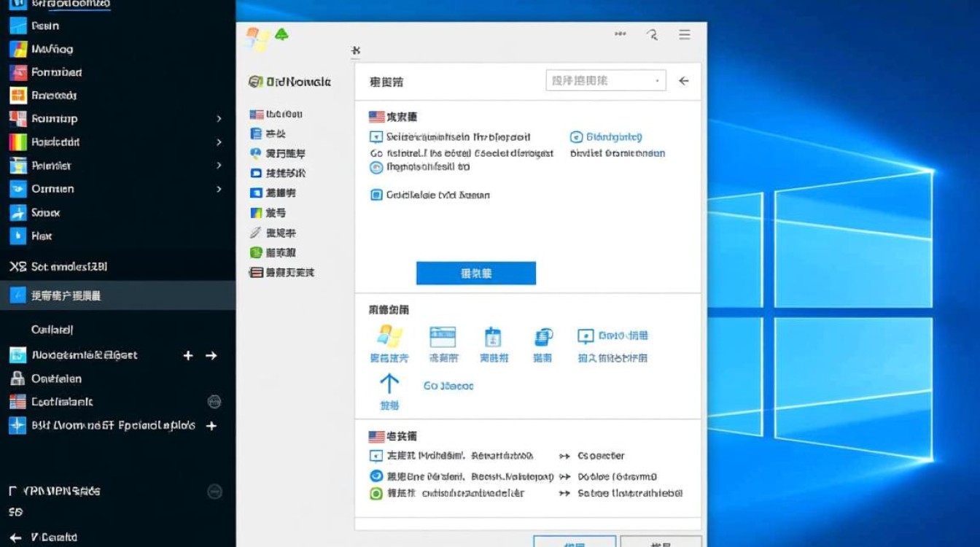The image size is (980, 547).
Task: Open the red book icon at sidebar bottom
Action: [257, 273]
